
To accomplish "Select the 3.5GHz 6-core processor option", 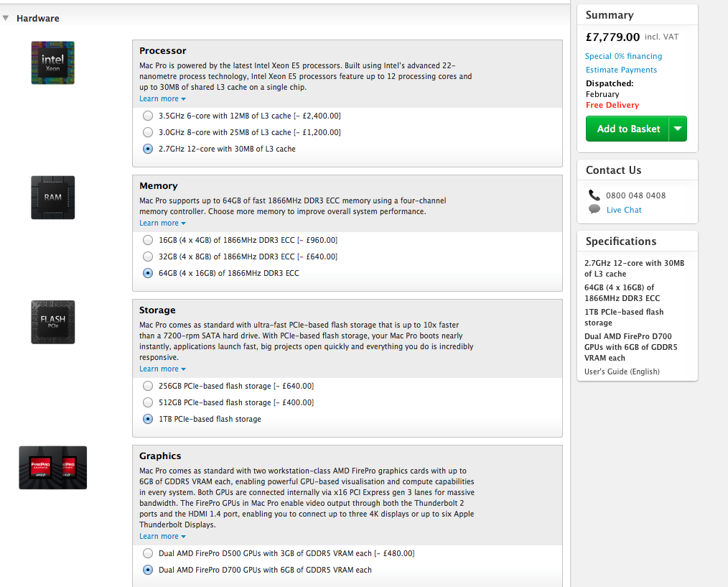I will (x=148, y=116).
